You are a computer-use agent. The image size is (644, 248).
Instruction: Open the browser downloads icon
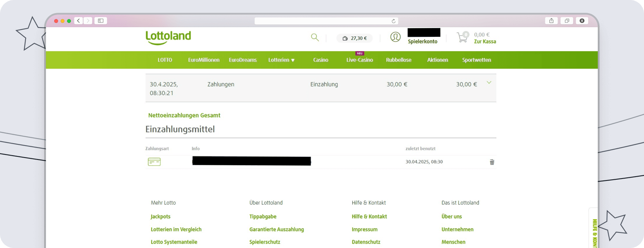[x=582, y=21]
